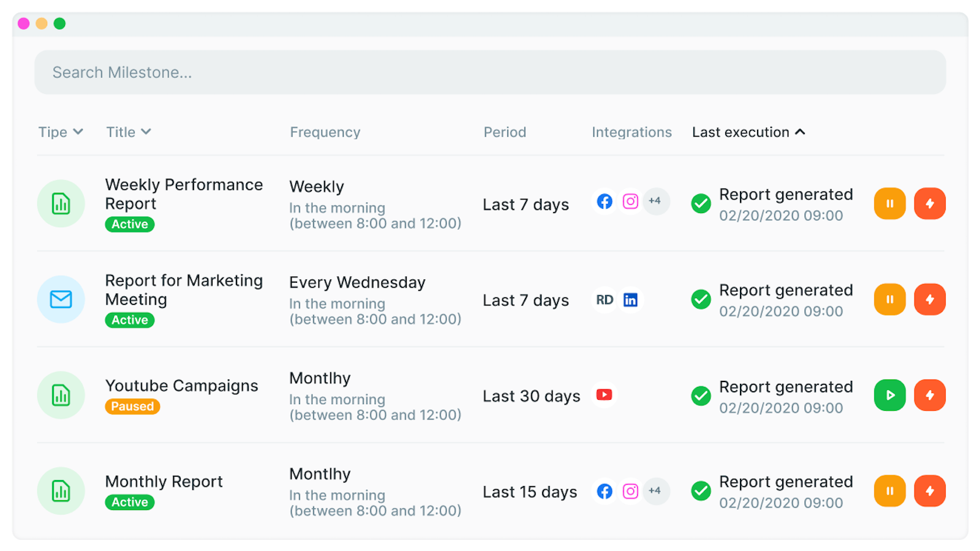Open the Monthly Report title
This screenshot has height=551, width=980.
(x=164, y=482)
